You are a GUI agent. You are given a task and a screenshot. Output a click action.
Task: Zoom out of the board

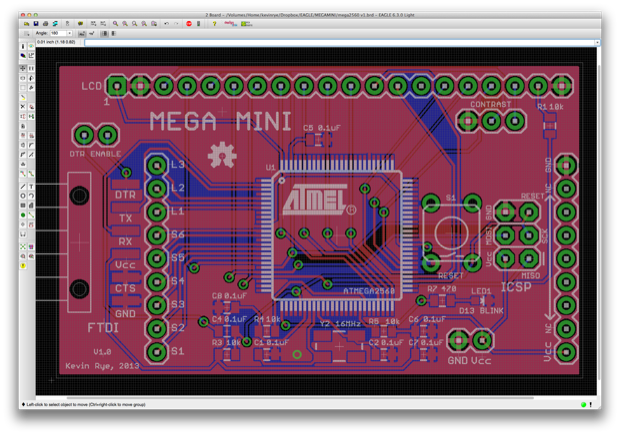134,24
